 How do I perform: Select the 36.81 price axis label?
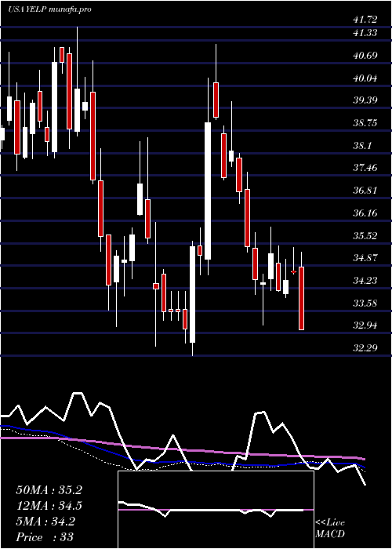click(365, 191)
